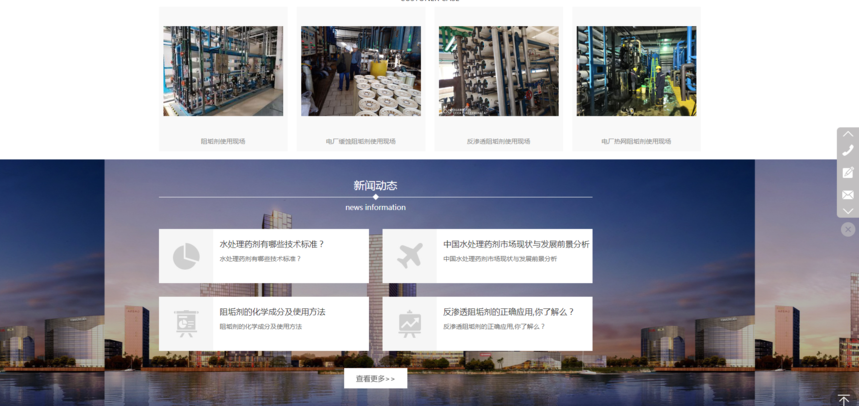Image resolution: width=859 pixels, height=406 pixels.
Task: Click the growth chart icon in news card
Action: pyautogui.click(x=410, y=324)
